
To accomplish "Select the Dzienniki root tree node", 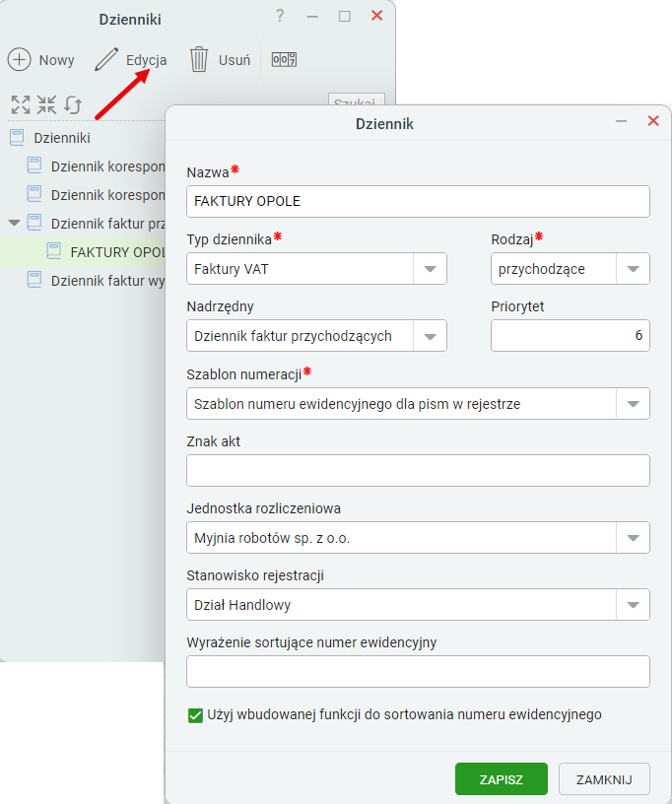I will 62,138.
